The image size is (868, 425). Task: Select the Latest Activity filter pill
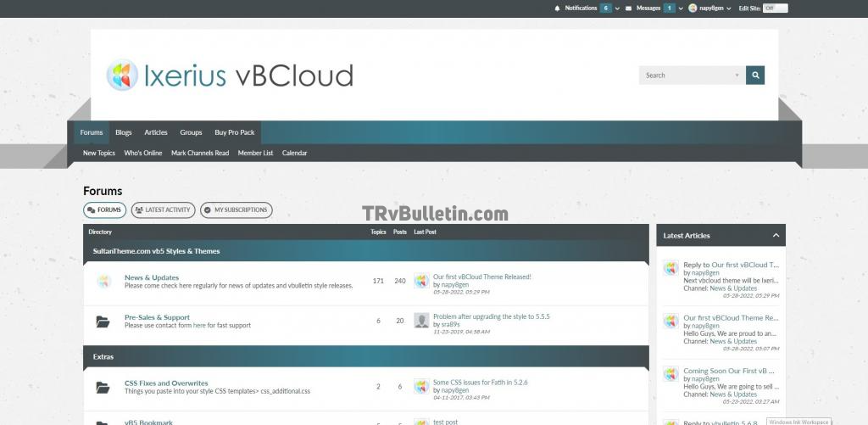(163, 210)
